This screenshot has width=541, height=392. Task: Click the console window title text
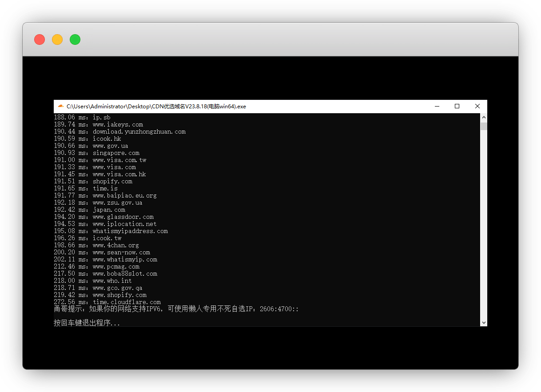tap(156, 107)
